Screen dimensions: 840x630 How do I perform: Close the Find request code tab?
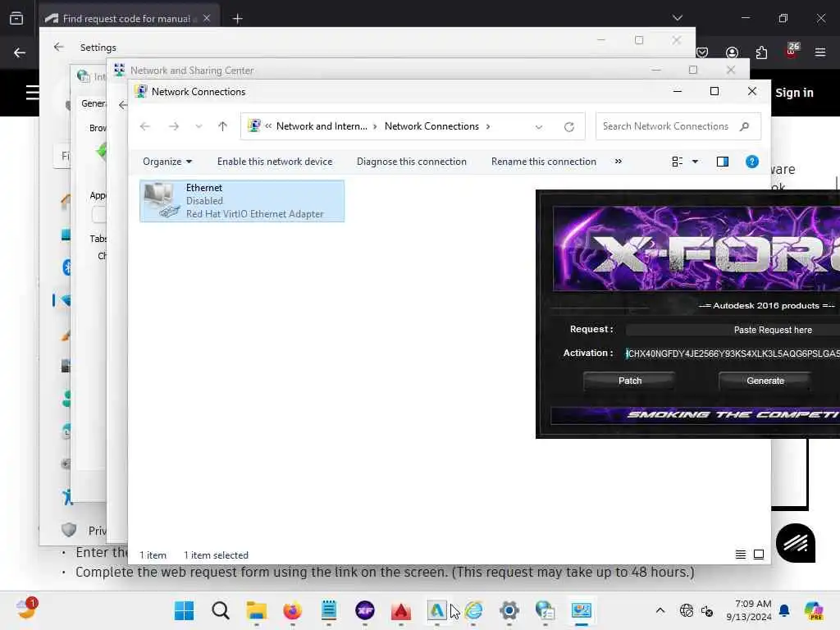click(207, 18)
